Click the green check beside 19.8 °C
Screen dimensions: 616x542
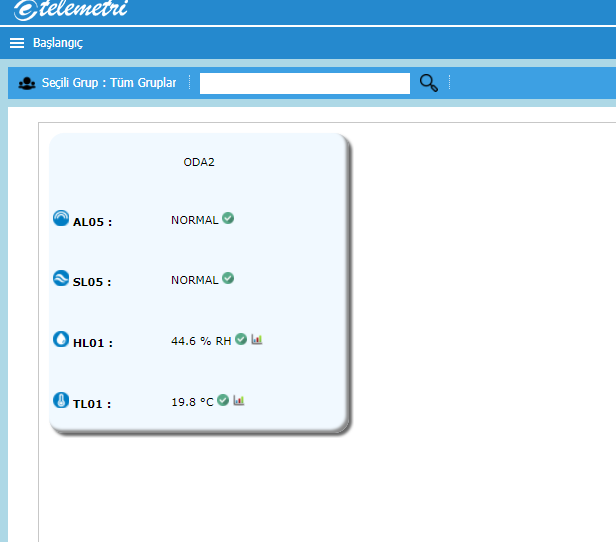[x=223, y=400]
